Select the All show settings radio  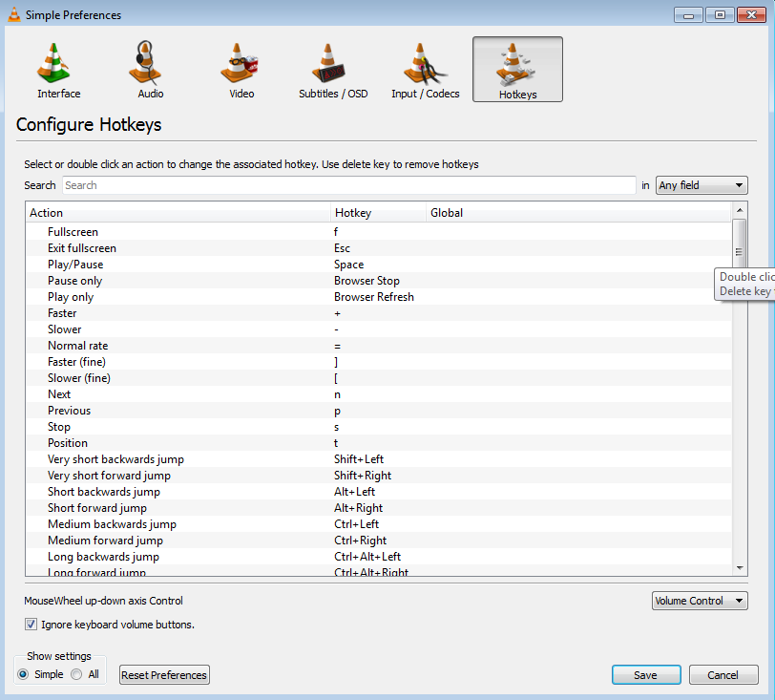tap(76, 674)
